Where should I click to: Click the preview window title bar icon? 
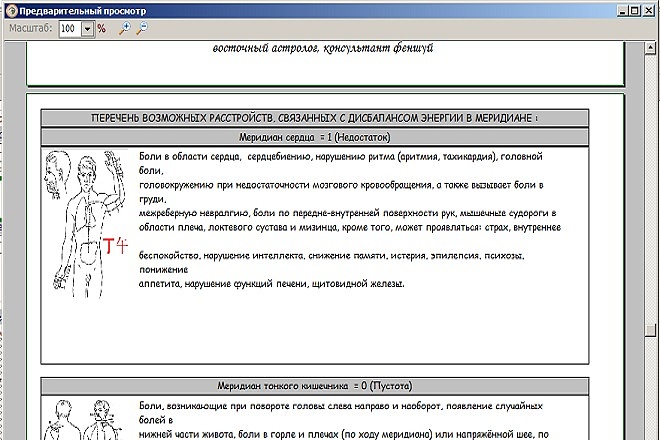click(x=11, y=11)
